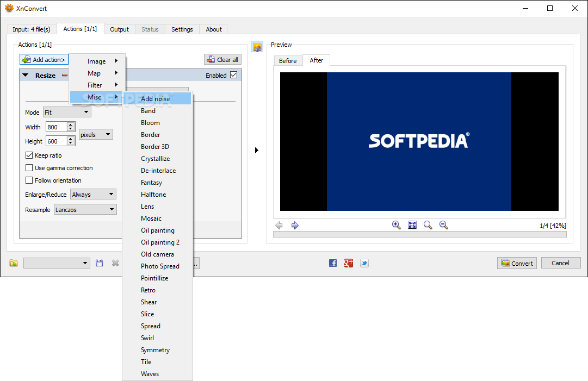Choose Photo Spread effect
This screenshot has height=381, width=588.
158,266
